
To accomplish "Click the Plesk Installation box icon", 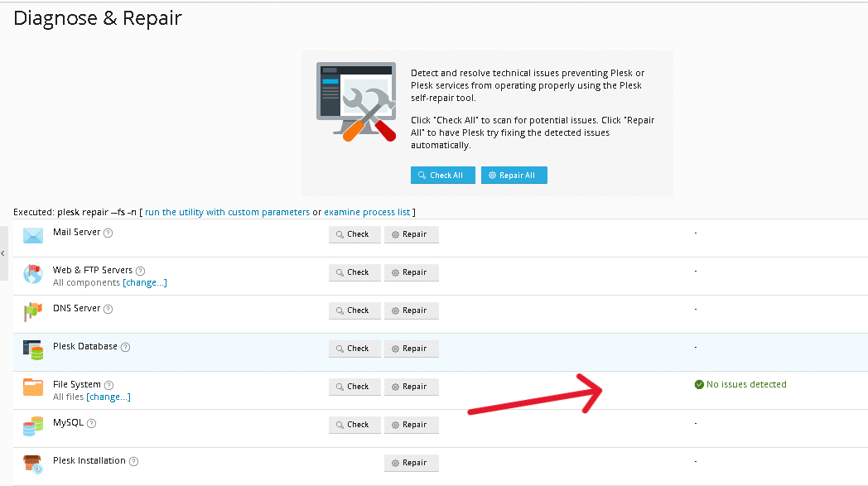I will (x=33, y=464).
